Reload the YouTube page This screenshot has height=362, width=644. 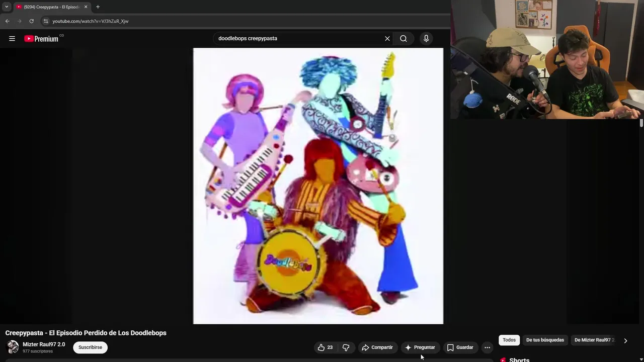pos(31,21)
